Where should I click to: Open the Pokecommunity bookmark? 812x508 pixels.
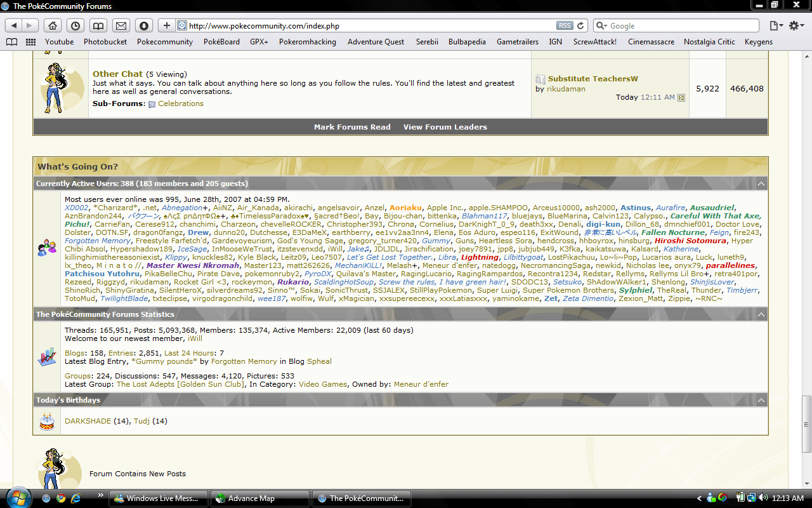165,42
